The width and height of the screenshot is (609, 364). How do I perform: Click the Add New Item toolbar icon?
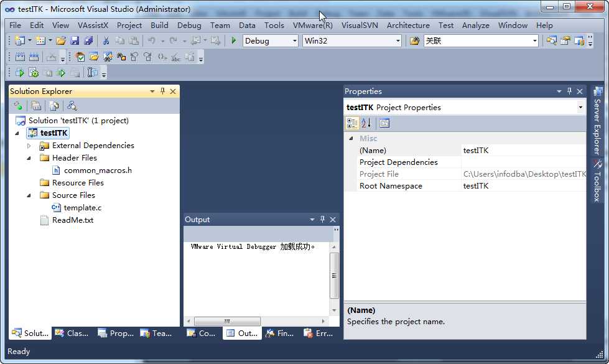click(40, 41)
